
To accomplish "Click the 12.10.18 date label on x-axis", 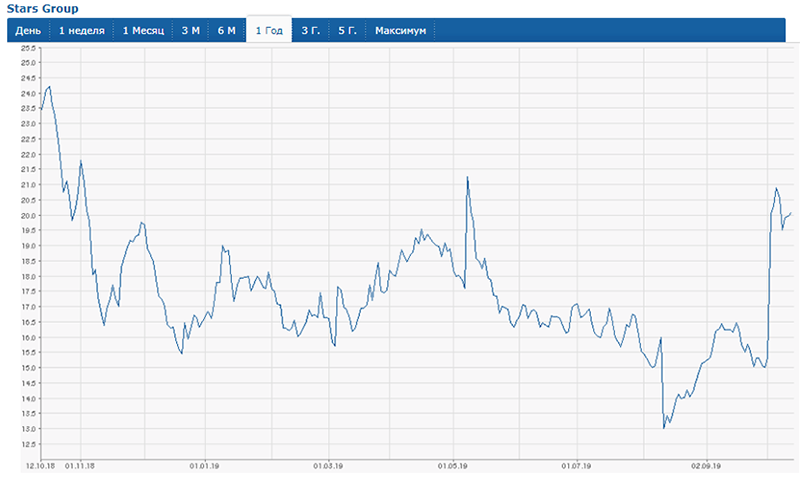I will [x=40, y=465].
